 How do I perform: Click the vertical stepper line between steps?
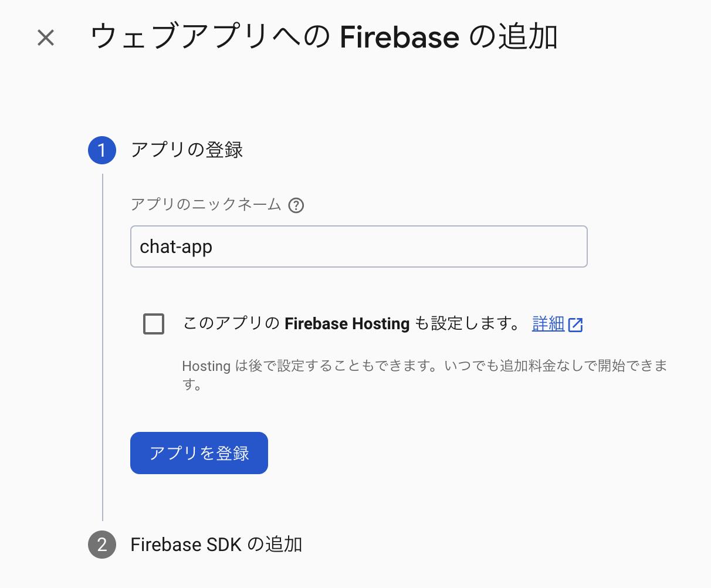[x=103, y=347]
